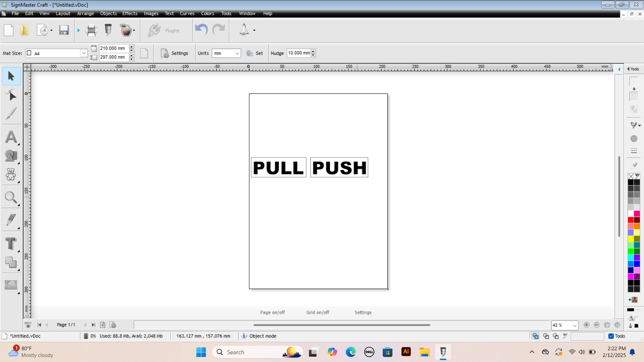
Task: Pick the yellow color swatch
Action: tap(631, 239)
